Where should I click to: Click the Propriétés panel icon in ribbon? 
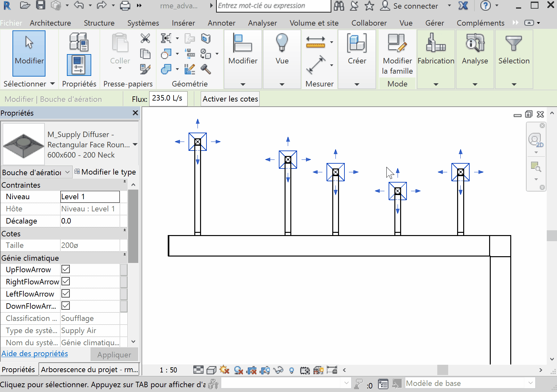point(79,65)
